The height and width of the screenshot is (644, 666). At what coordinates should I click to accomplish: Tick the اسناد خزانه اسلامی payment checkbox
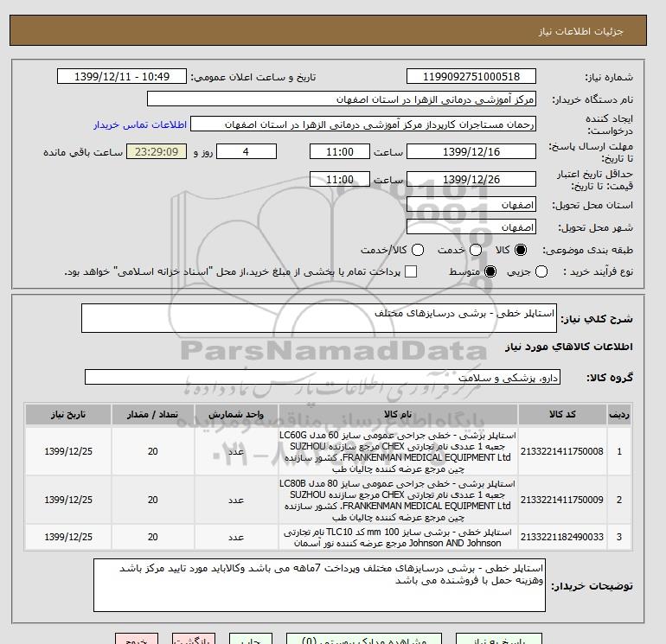click(411, 271)
